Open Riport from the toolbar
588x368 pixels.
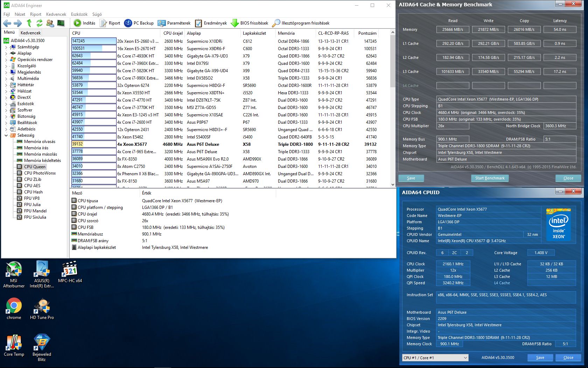coord(110,23)
